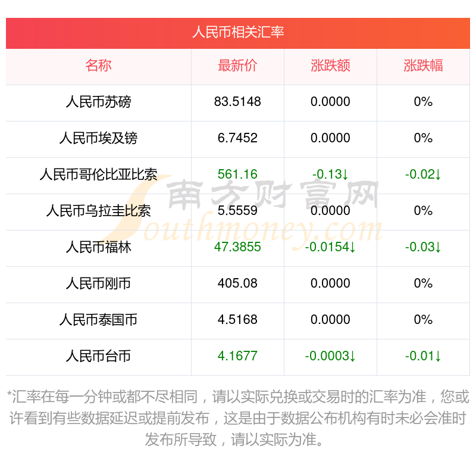476x458 pixels.
Task: Select the 人民币苏磅 row name
Action: click(x=98, y=102)
